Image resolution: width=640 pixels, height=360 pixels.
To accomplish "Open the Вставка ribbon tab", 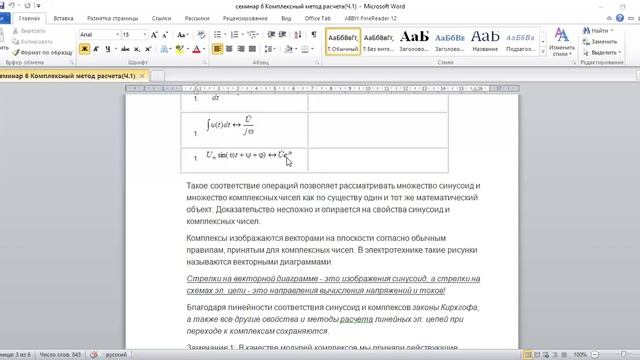I will (63, 18).
